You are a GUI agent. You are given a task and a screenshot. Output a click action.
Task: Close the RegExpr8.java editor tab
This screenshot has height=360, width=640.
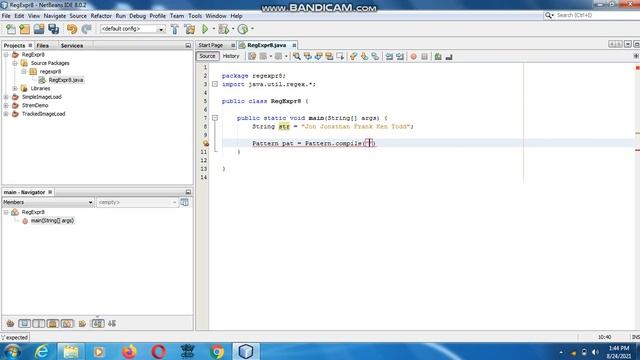click(x=294, y=45)
